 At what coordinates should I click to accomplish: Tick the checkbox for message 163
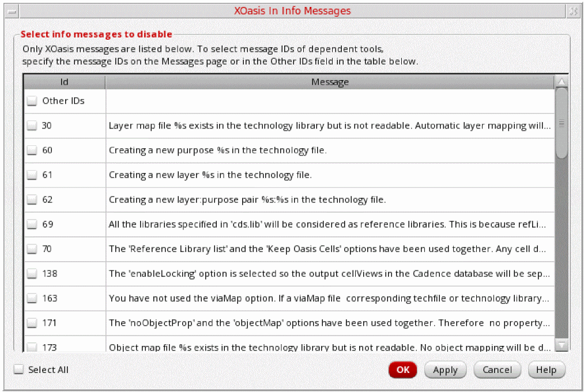click(32, 298)
